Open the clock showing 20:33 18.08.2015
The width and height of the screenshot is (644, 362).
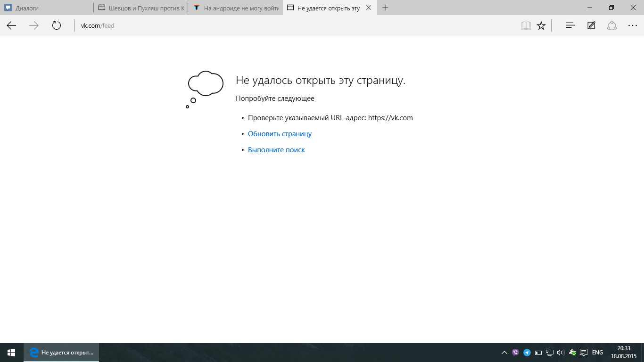pos(624,353)
